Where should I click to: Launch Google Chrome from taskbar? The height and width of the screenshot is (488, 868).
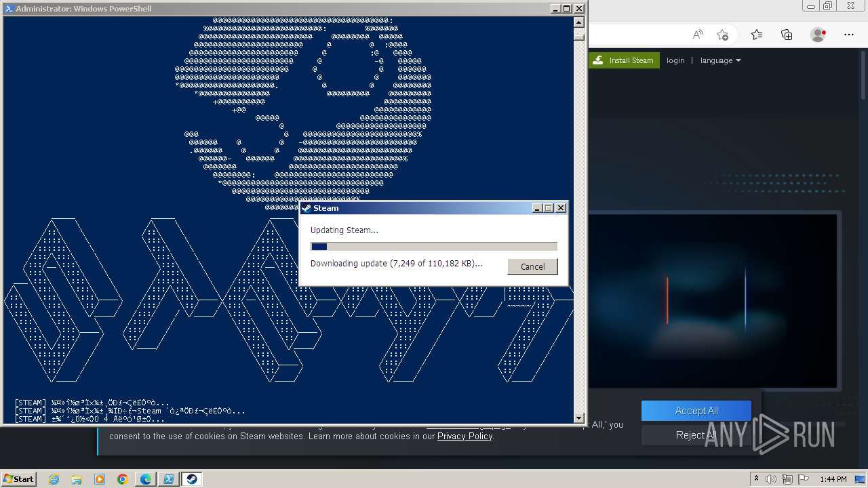click(123, 479)
